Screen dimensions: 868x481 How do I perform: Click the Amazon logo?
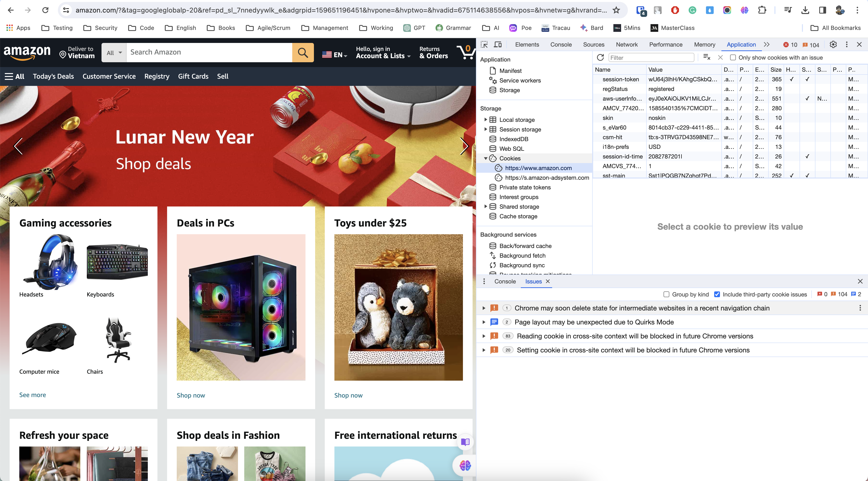27,52
